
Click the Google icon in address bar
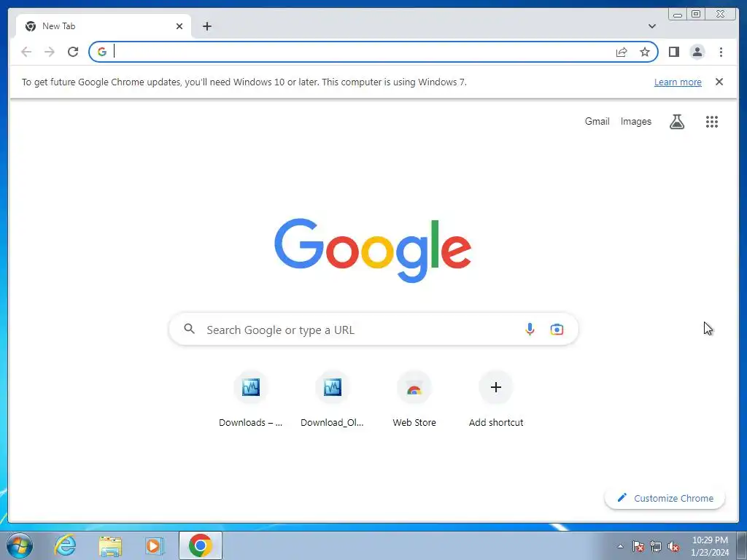pyautogui.click(x=102, y=52)
